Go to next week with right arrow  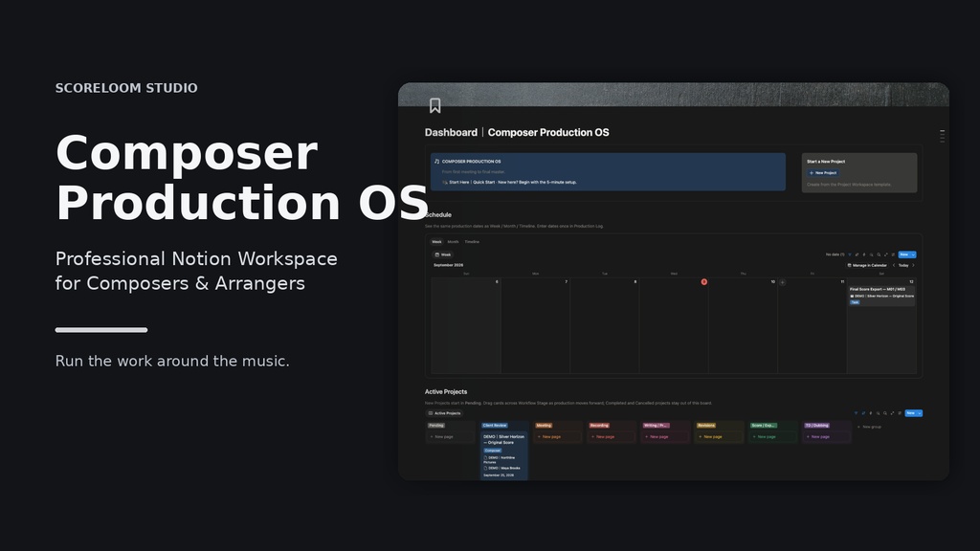pyautogui.click(x=913, y=265)
